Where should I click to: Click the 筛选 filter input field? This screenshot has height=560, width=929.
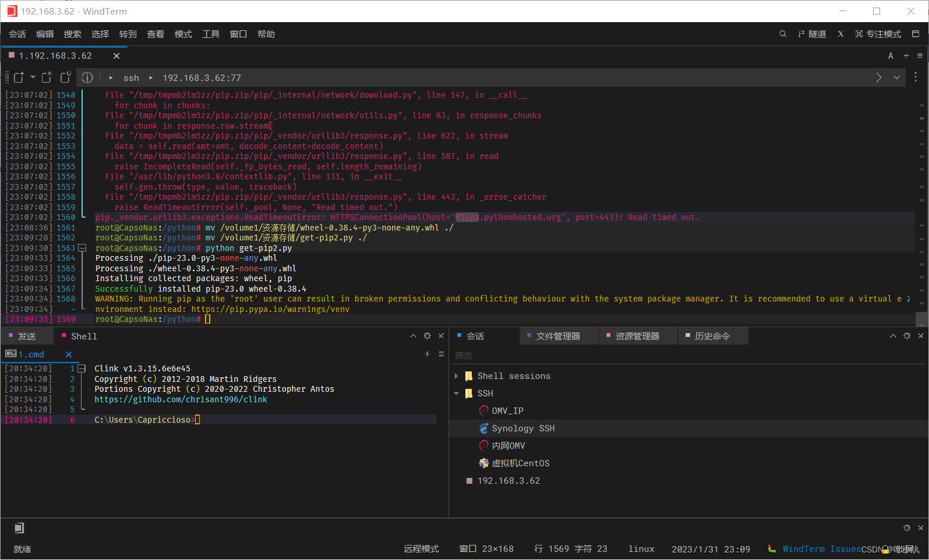[x=688, y=355]
